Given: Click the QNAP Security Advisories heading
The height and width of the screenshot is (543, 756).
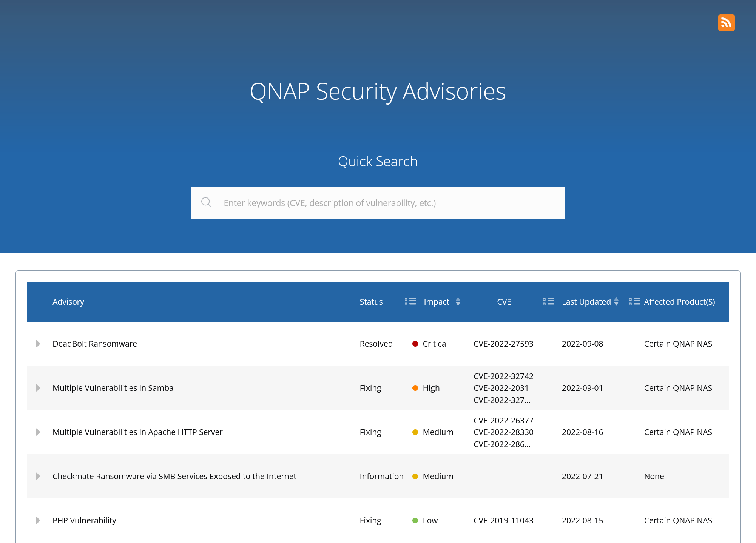Looking at the screenshot, I should click(378, 91).
